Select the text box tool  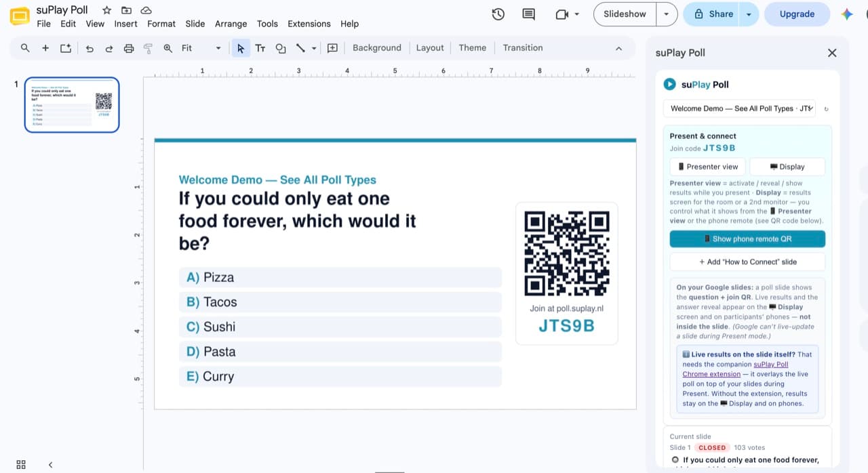pyautogui.click(x=260, y=48)
